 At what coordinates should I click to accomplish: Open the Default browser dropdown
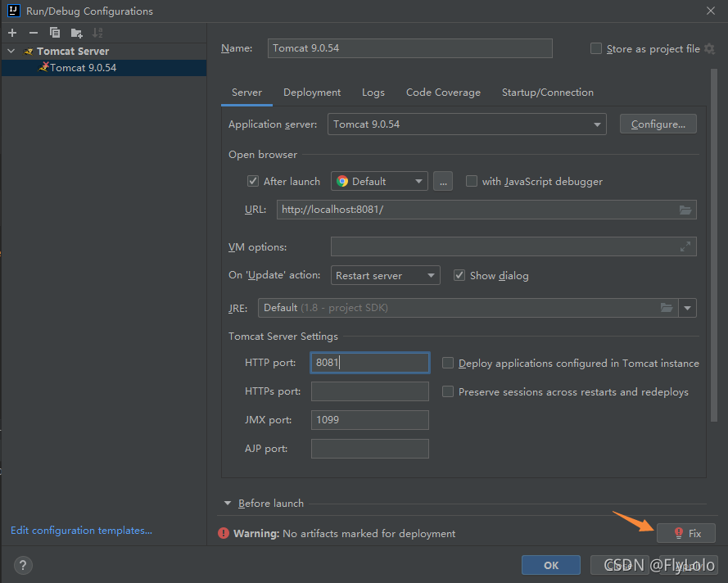(x=379, y=181)
